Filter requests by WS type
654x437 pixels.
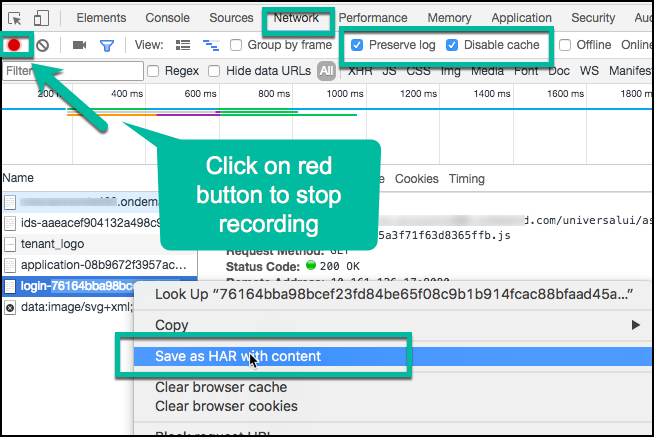pyautogui.click(x=589, y=71)
